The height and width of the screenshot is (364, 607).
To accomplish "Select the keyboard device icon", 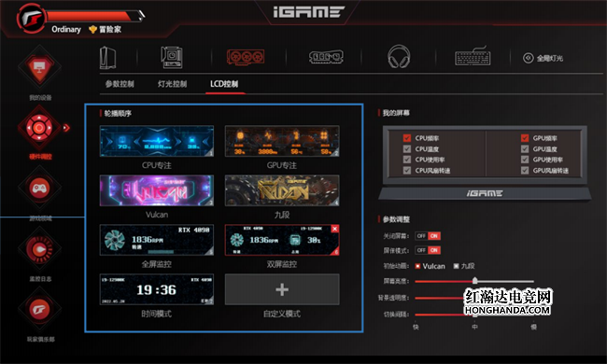I will (x=473, y=57).
